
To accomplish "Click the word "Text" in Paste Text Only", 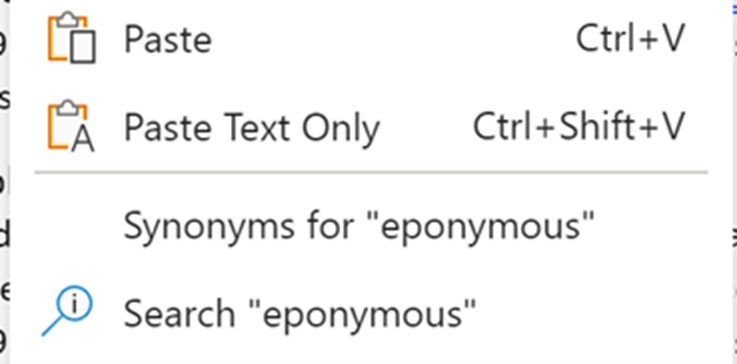I will (x=256, y=127).
